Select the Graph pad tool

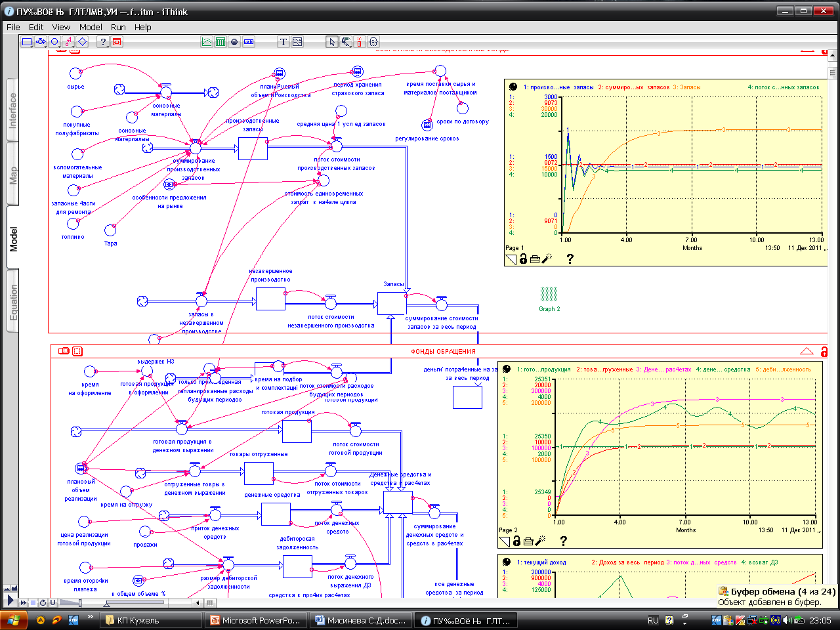pos(207,42)
